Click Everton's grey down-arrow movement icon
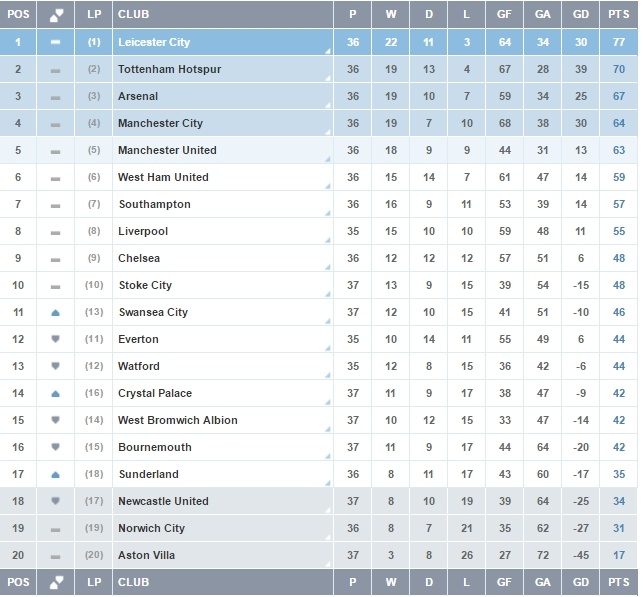Image resolution: width=643 pixels, height=597 pixels. 56,340
